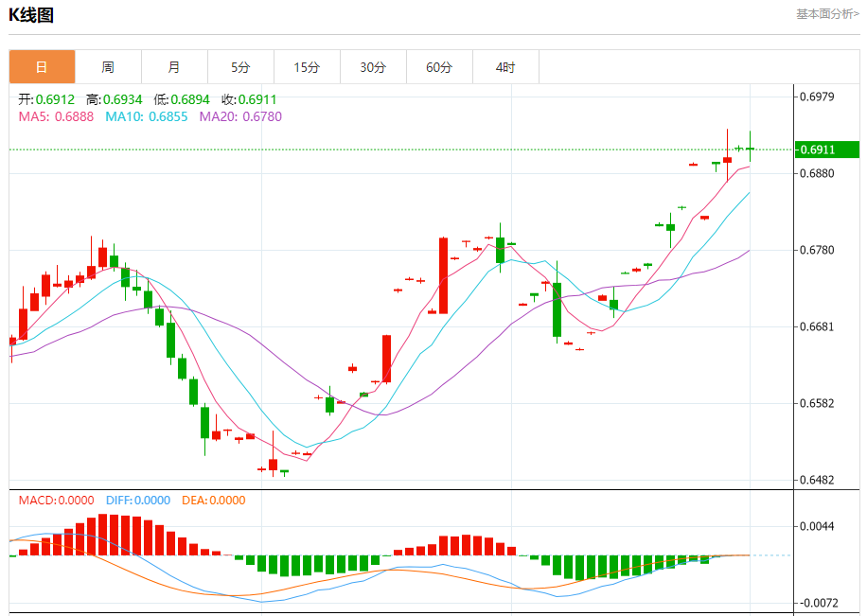Click the 0.6979 price axis label

(817, 97)
